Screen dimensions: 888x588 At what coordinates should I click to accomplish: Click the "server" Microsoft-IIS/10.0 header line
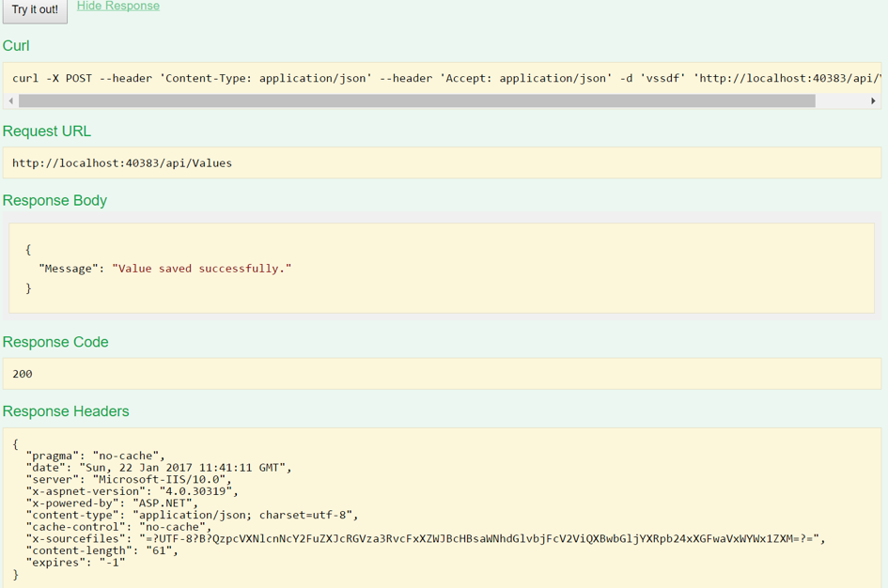(129, 480)
